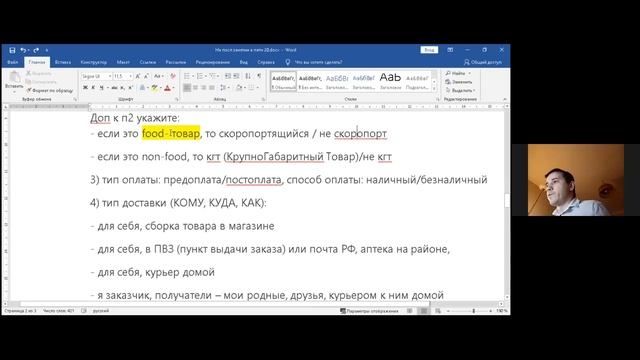
Task: Decrease the font size
Action: click(x=146, y=76)
